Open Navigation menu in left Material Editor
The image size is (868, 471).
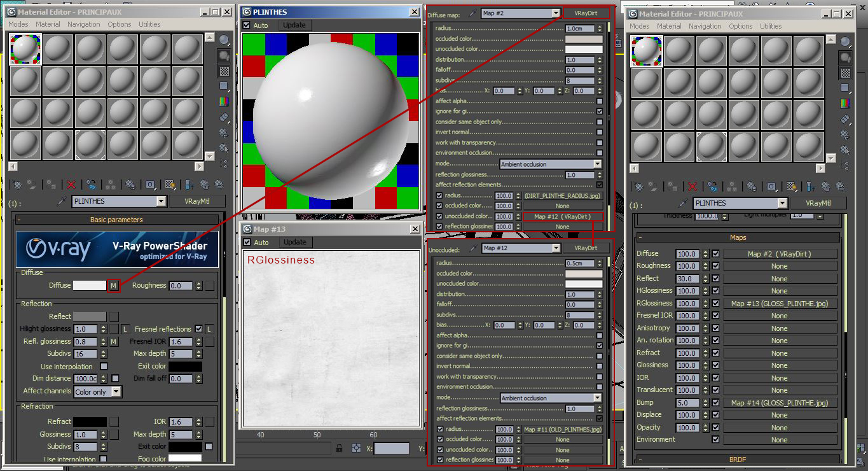(84, 24)
